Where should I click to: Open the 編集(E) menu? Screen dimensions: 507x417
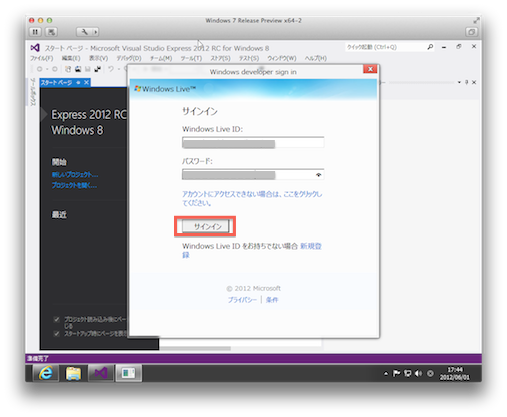click(71, 58)
